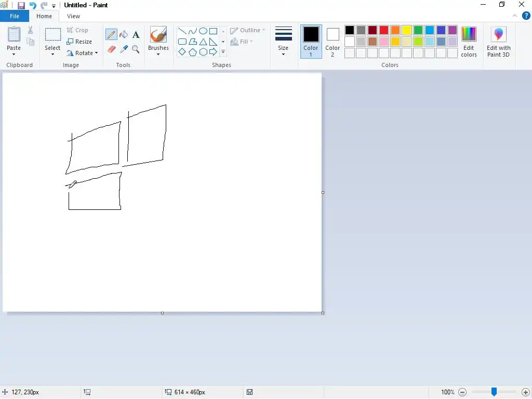The width and height of the screenshot is (532, 399).
Task: Click the Save icon in quick access toolbar
Action: (x=21, y=5)
